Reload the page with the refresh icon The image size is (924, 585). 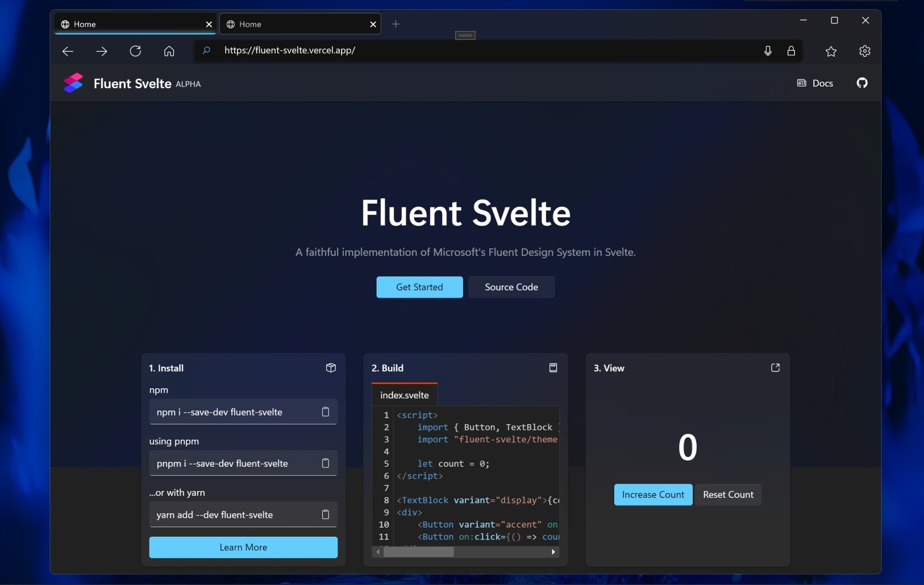point(135,51)
